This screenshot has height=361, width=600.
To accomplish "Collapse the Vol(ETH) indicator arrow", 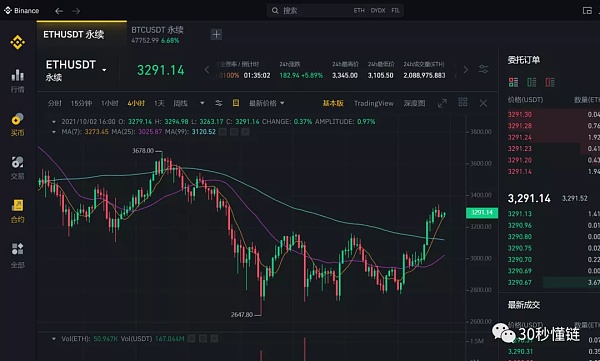I will click(54, 339).
